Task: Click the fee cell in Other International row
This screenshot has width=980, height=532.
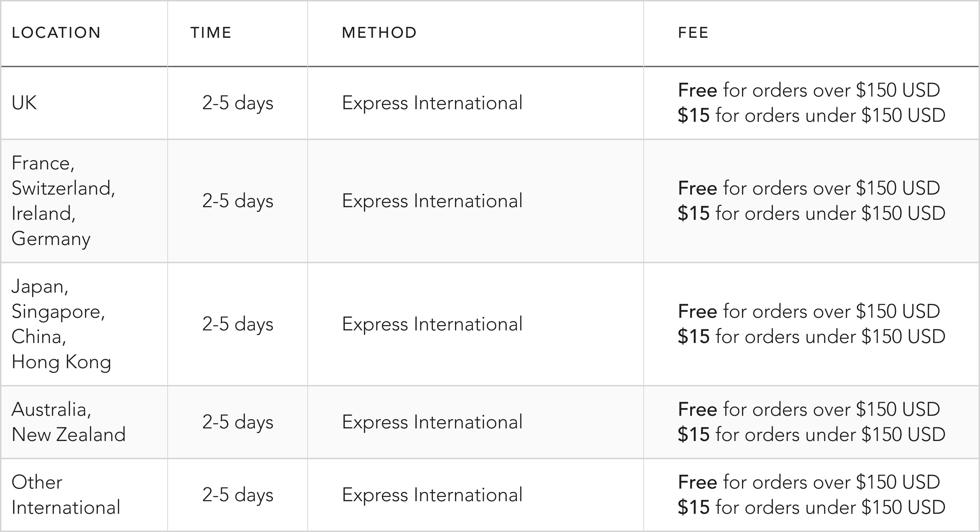Action: click(x=811, y=495)
